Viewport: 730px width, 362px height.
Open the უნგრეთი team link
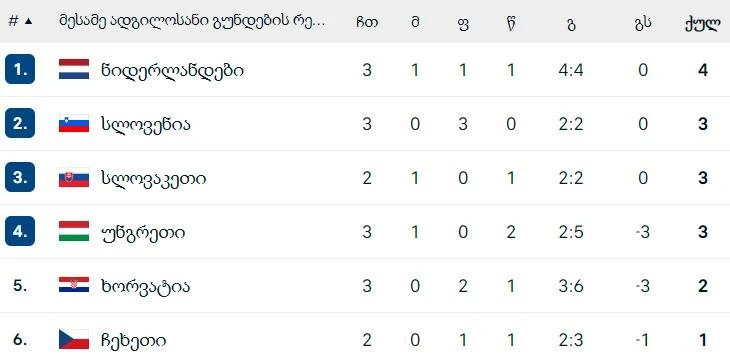click(x=143, y=232)
